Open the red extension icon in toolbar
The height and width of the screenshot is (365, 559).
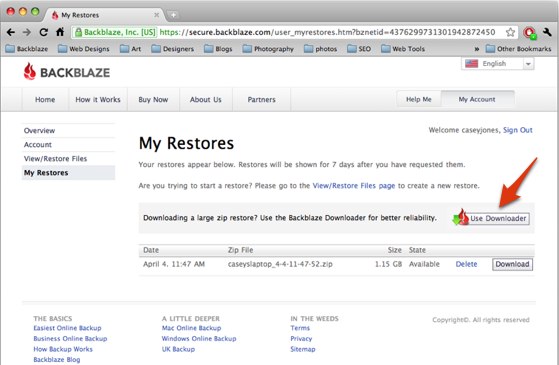tap(529, 33)
